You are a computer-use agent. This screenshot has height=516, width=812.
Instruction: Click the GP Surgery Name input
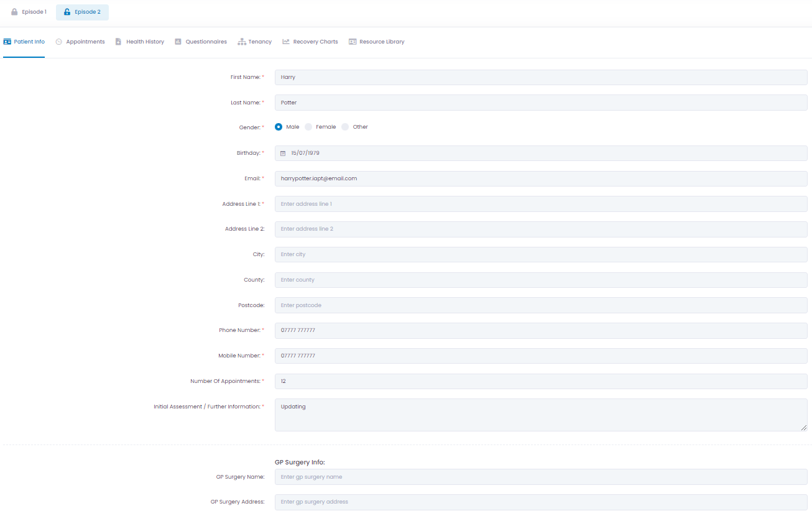tap(541, 477)
